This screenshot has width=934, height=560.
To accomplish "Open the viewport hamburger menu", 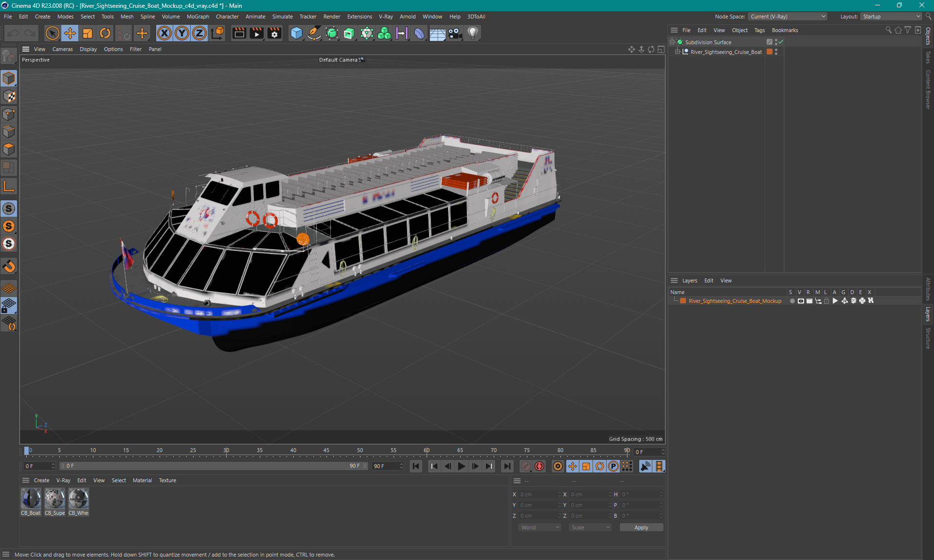I will 26,49.
